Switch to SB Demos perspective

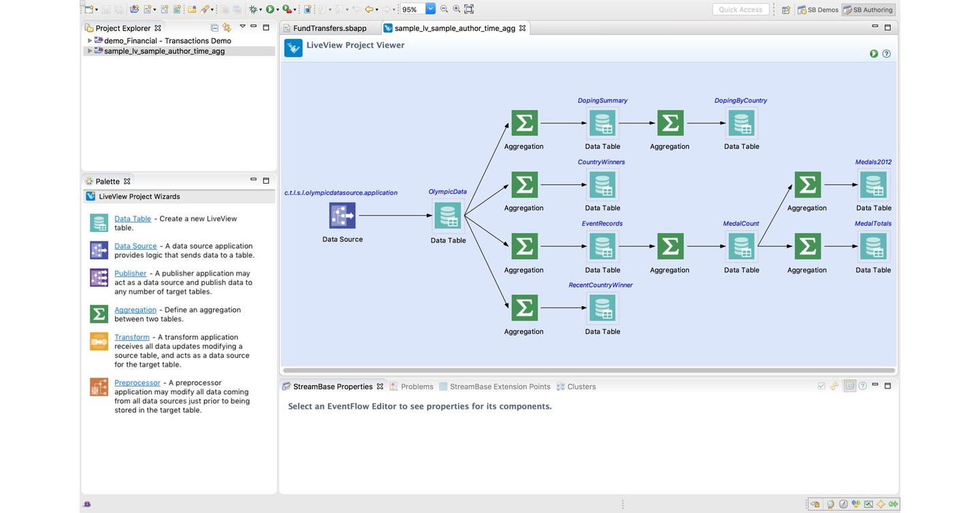(817, 10)
